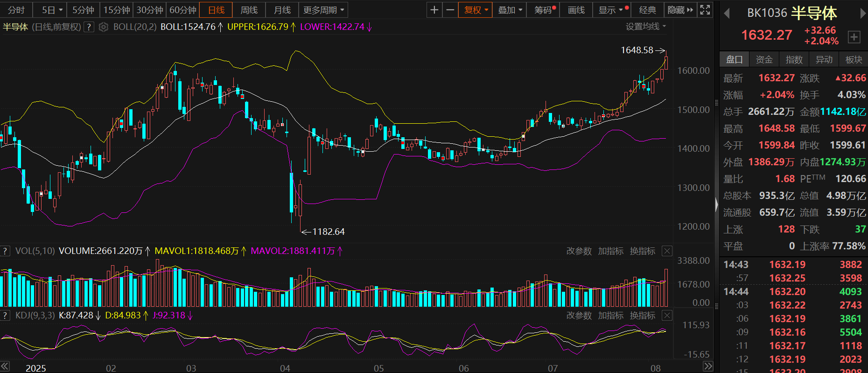
Task: Click 换指标 in the KDJ panel
Action: click(642, 316)
